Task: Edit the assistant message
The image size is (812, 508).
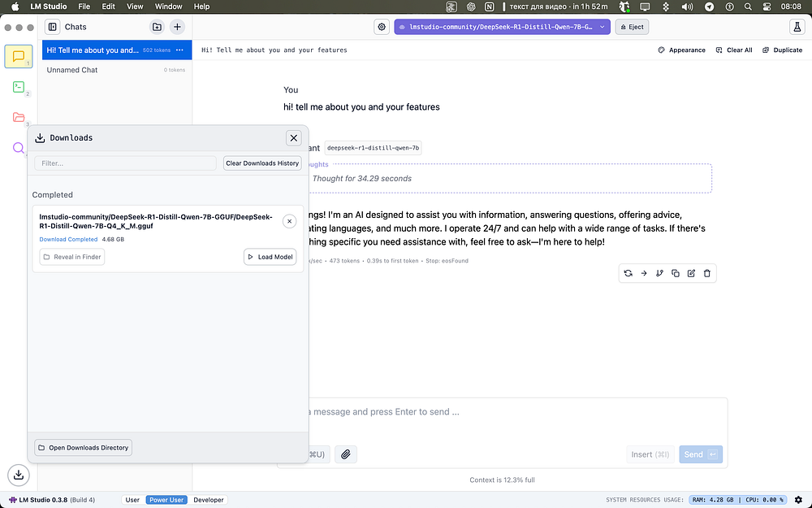Action: pyautogui.click(x=691, y=273)
